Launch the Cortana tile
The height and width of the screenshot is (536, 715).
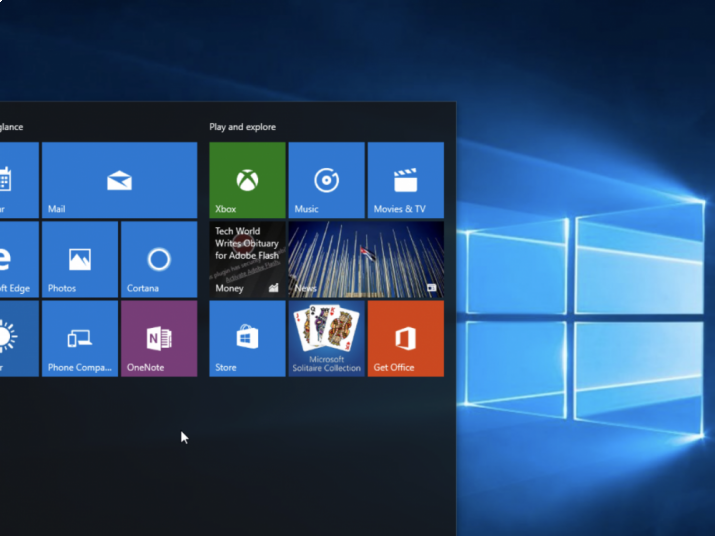coord(159,260)
